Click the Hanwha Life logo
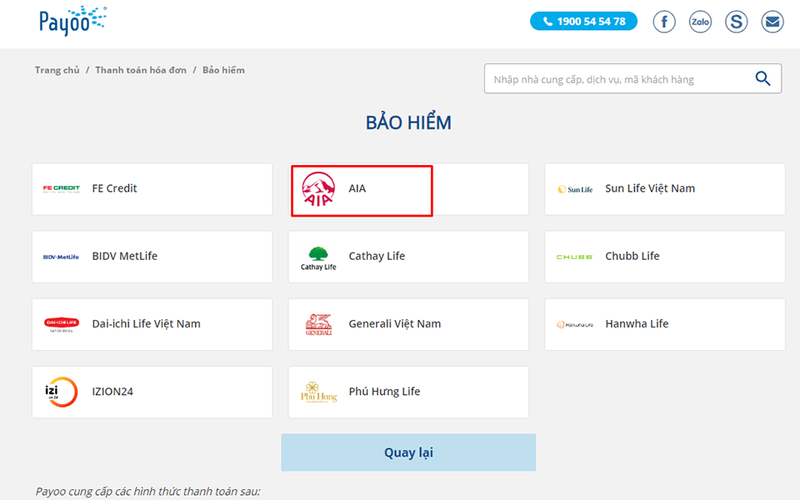Viewport: 800px width, 500px height. tap(575, 324)
